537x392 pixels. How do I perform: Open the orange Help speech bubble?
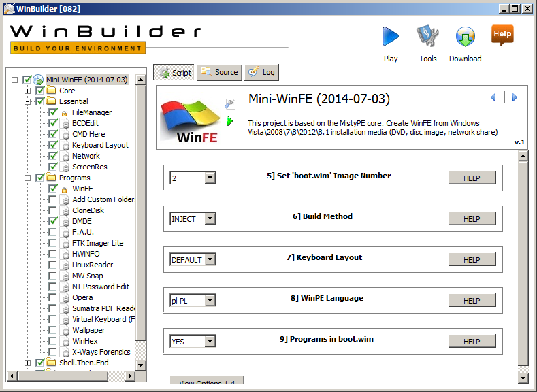502,35
